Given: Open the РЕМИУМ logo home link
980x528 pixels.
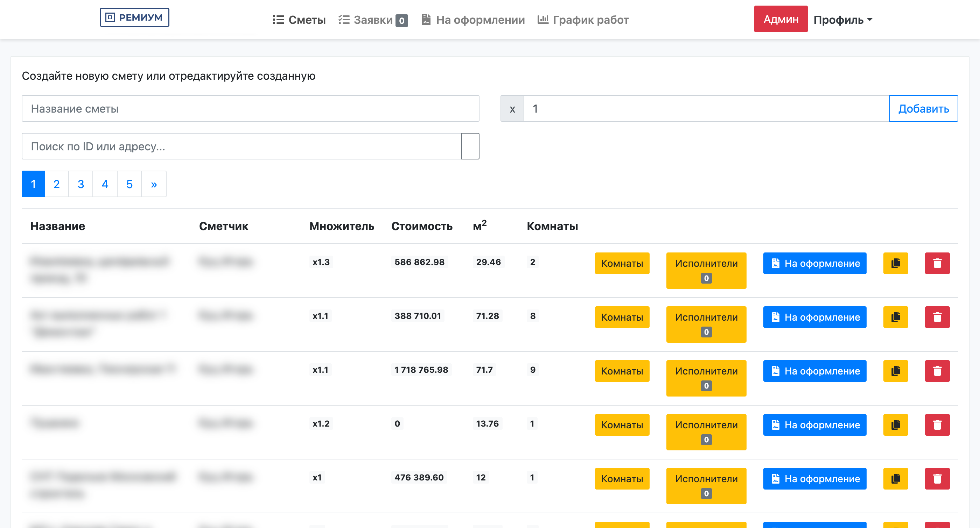Looking at the screenshot, I should point(134,17).
